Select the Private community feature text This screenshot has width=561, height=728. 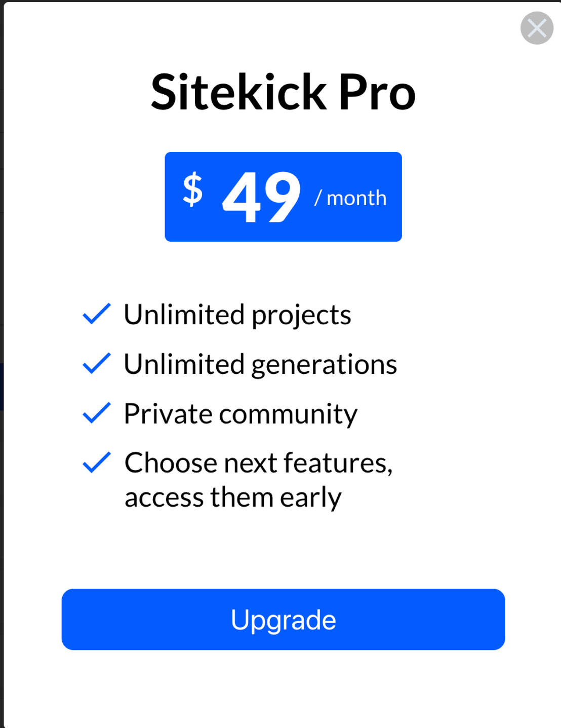coord(241,413)
